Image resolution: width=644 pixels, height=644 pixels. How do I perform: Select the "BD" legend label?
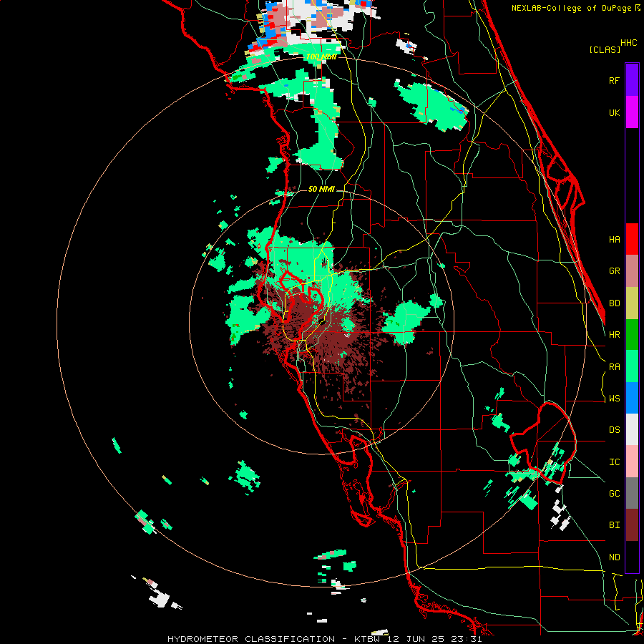tap(614, 303)
